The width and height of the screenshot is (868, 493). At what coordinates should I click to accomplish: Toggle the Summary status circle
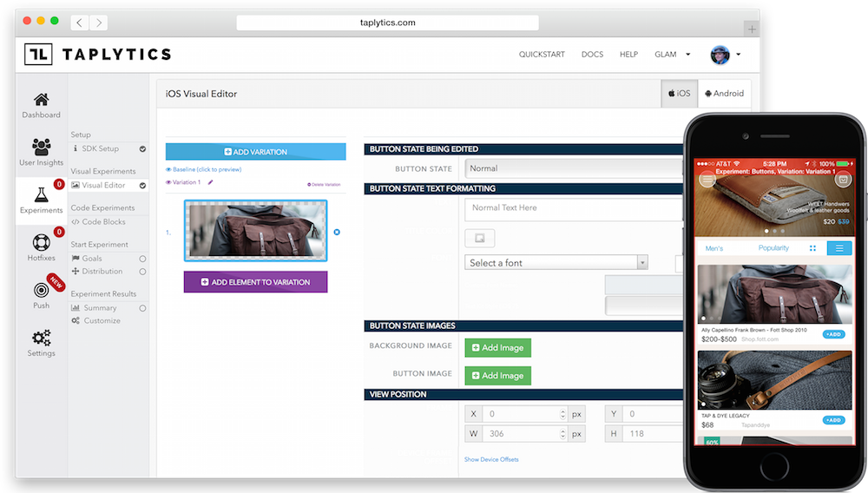[x=142, y=308]
